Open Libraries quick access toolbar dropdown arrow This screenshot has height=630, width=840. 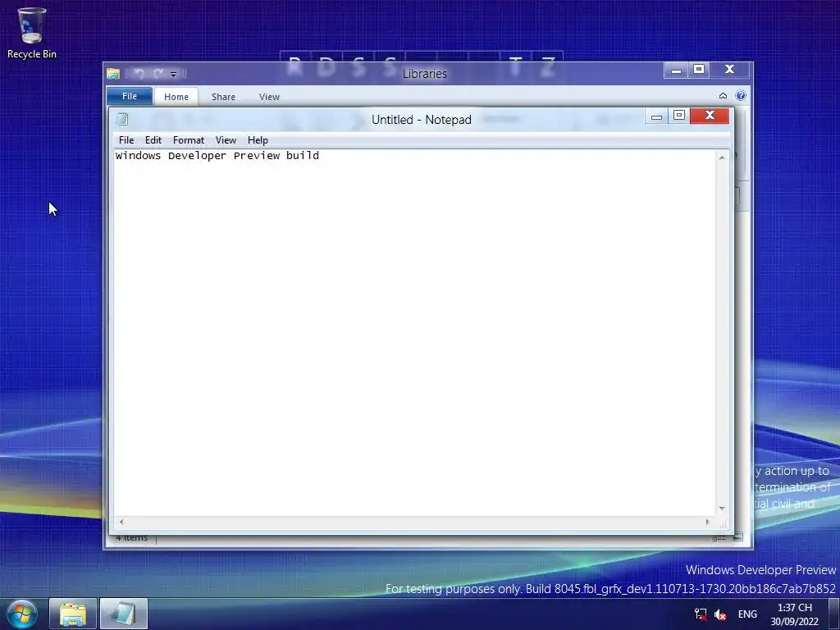click(174, 75)
